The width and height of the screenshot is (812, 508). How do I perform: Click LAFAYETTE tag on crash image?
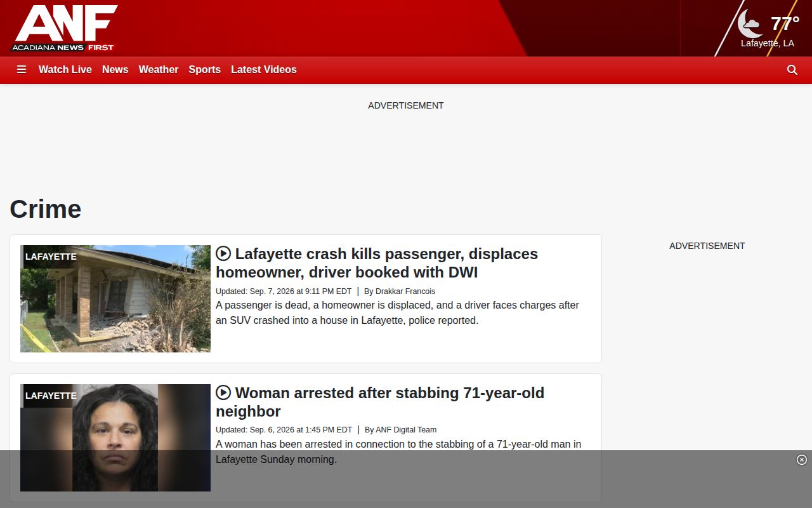[x=51, y=257]
